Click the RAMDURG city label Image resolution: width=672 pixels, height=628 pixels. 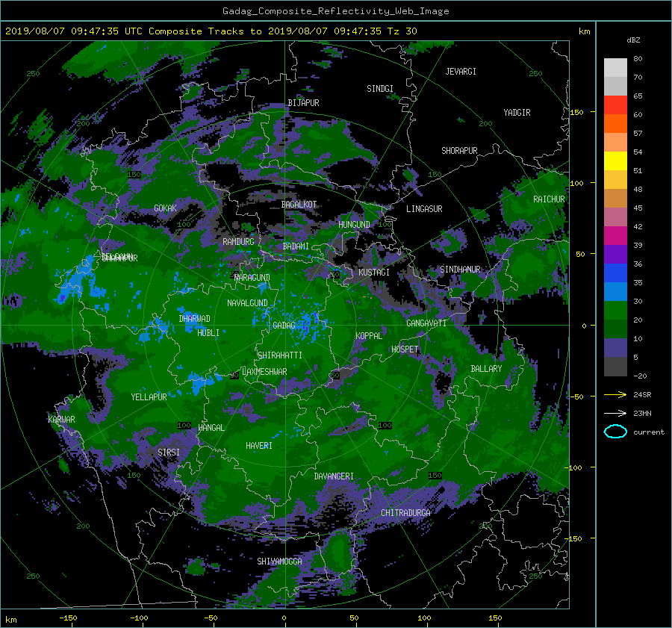point(238,242)
